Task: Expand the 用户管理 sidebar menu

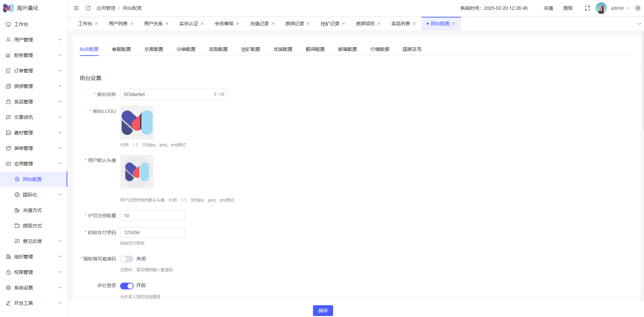Action: point(34,40)
